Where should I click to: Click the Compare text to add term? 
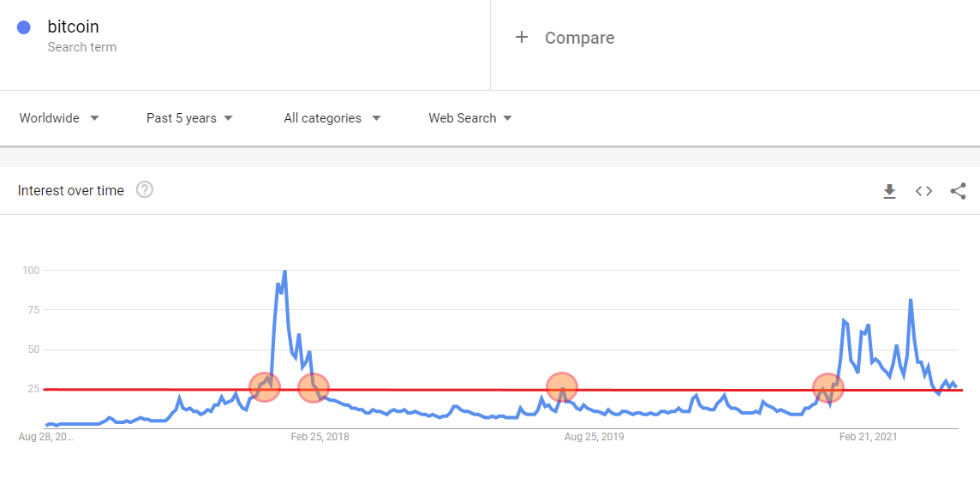[579, 38]
